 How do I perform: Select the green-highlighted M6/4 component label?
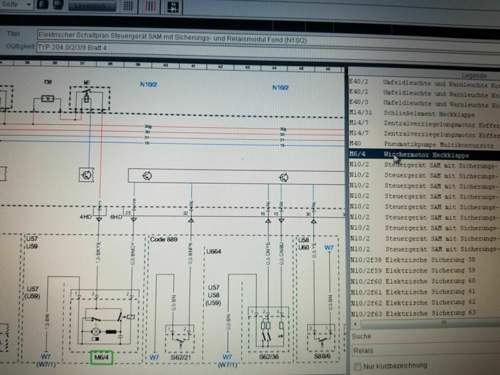102,358
